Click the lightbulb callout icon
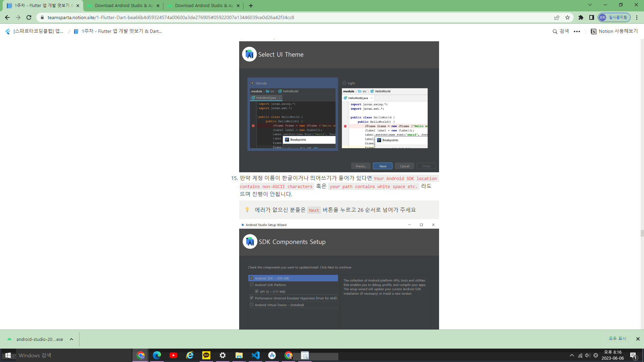The width and height of the screenshot is (644, 362). tap(247, 209)
